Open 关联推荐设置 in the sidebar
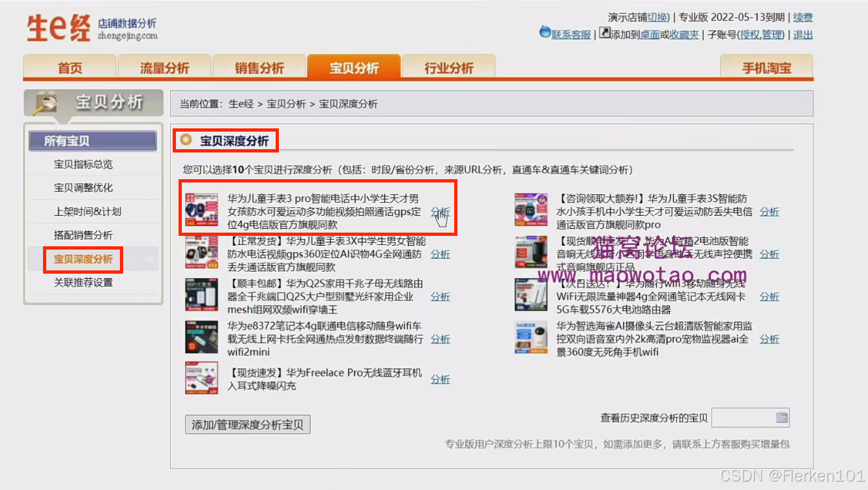 83,283
